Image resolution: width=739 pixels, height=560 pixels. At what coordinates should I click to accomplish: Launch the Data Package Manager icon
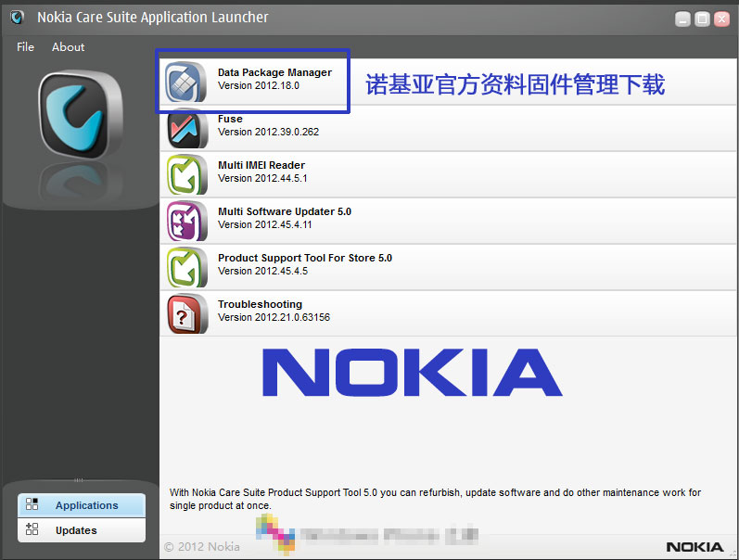click(185, 82)
